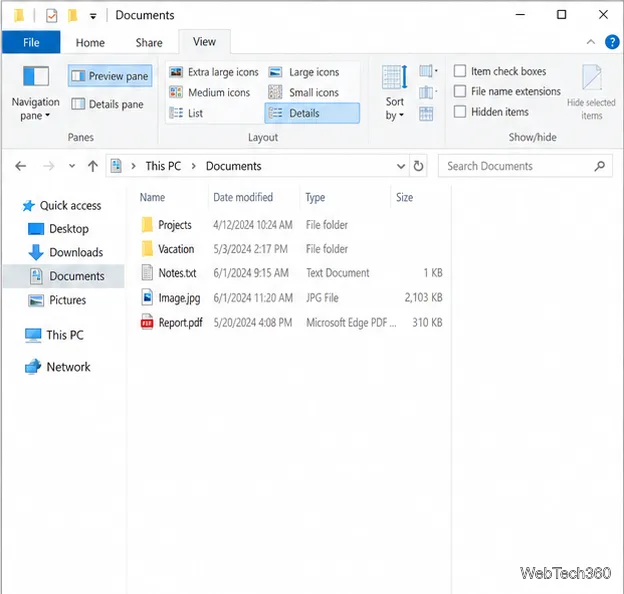
Task: Switch to the Share tab
Action: pyautogui.click(x=149, y=42)
